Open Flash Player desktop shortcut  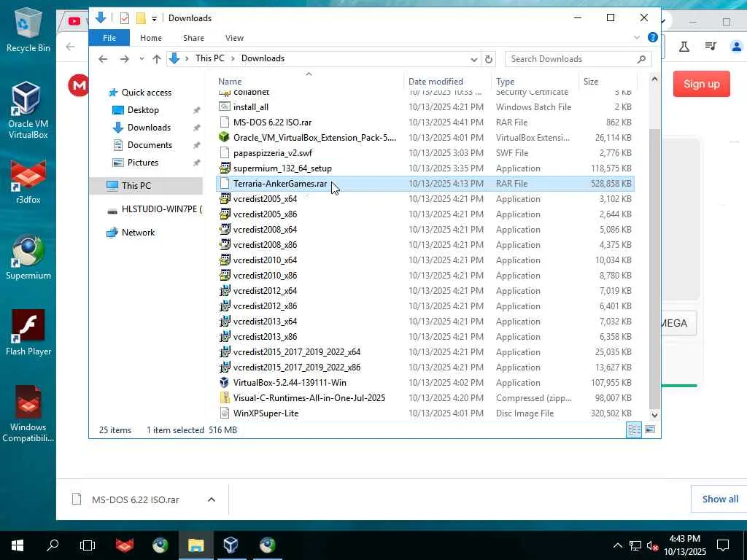(x=28, y=332)
